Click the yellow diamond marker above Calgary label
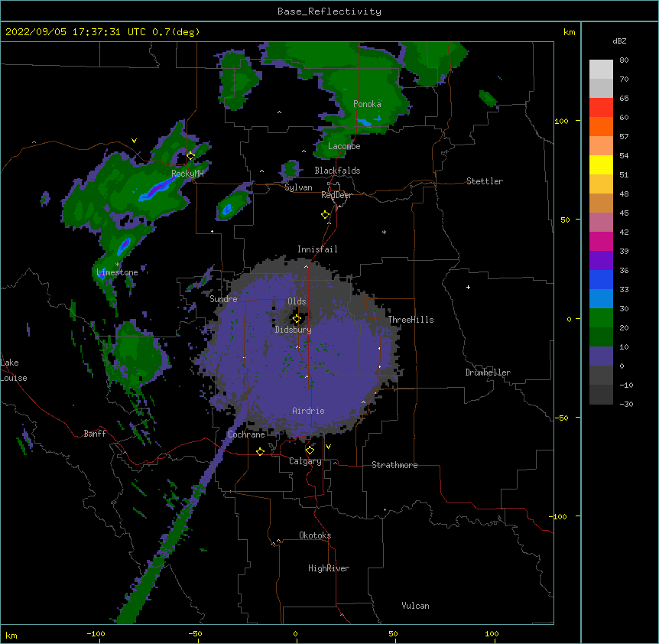This screenshot has height=644, width=659. click(310, 450)
